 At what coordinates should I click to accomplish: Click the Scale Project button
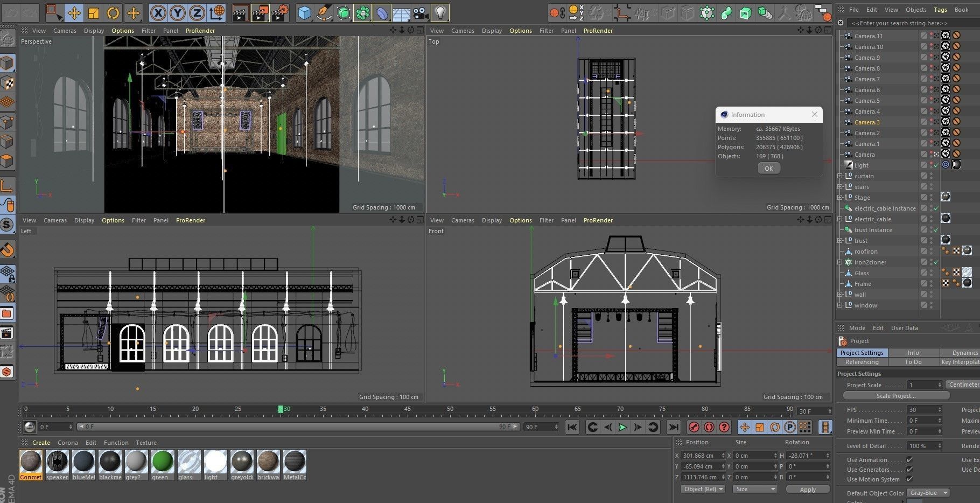tap(895, 396)
